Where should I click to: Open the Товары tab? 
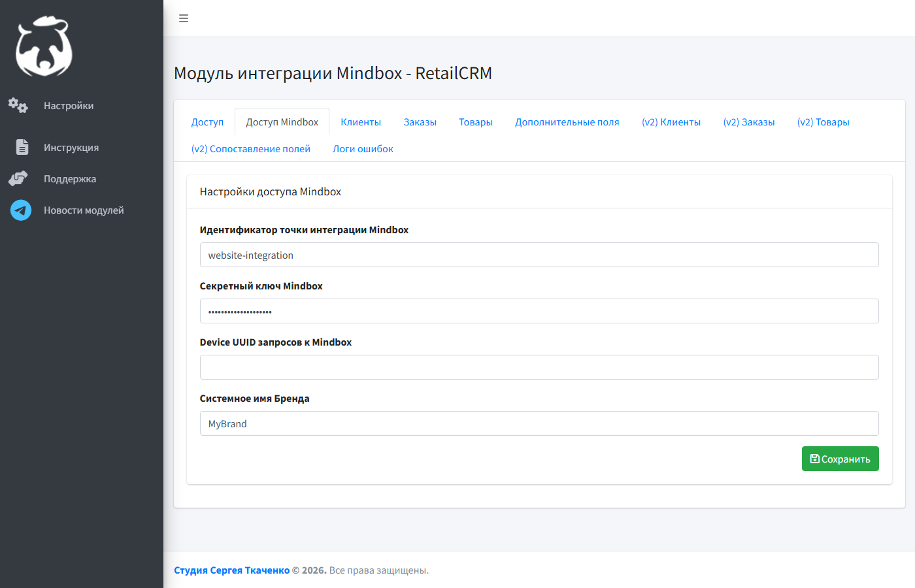coord(476,122)
